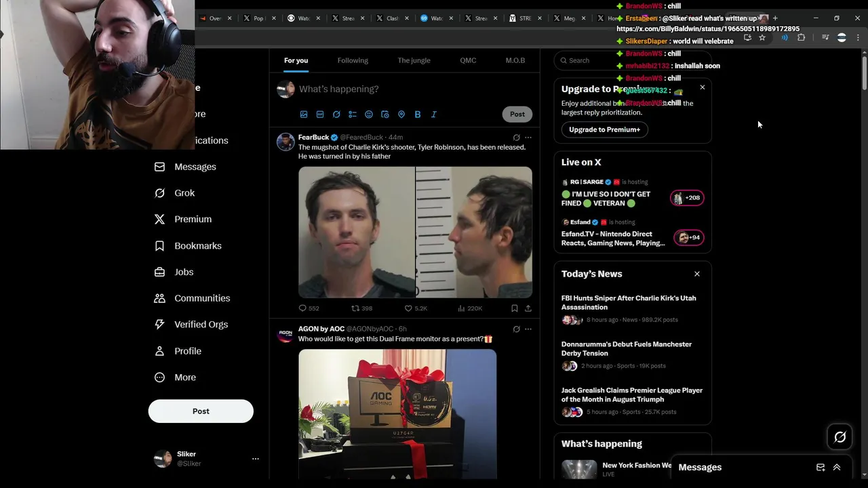Tag a location with the pin icon
The width and height of the screenshot is (868, 488).
click(x=401, y=115)
